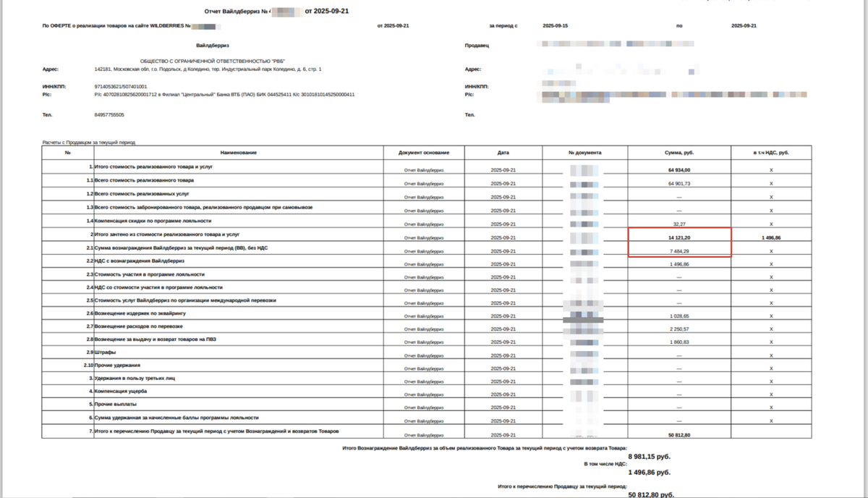Click the bank account line starting "40702810825620001712"
The height and width of the screenshot is (498, 868).
224,94
